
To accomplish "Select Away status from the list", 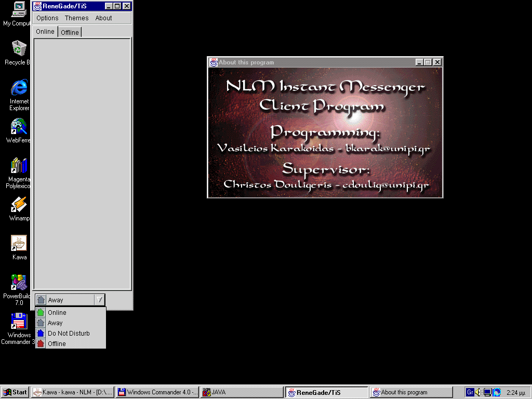I will pyautogui.click(x=71, y=323).
